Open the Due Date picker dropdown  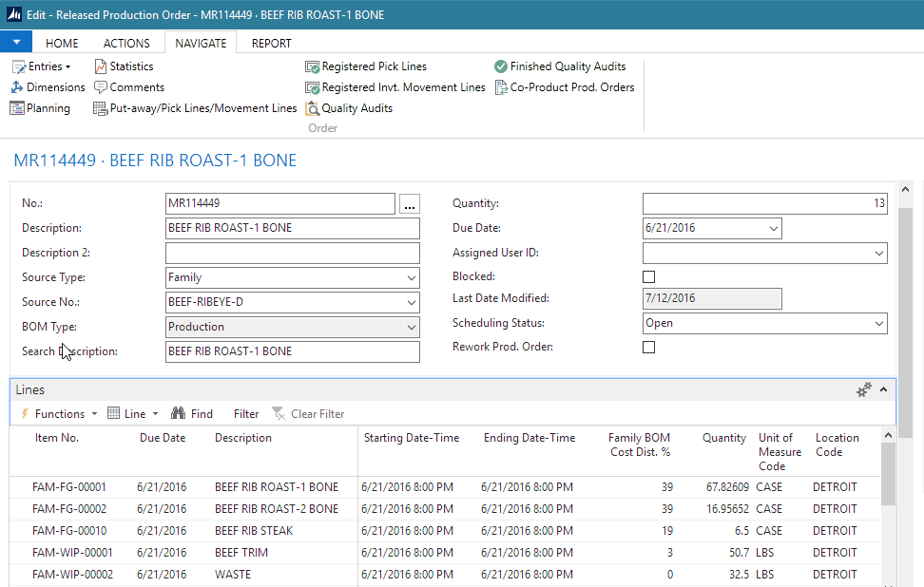[x=773, y=229]
